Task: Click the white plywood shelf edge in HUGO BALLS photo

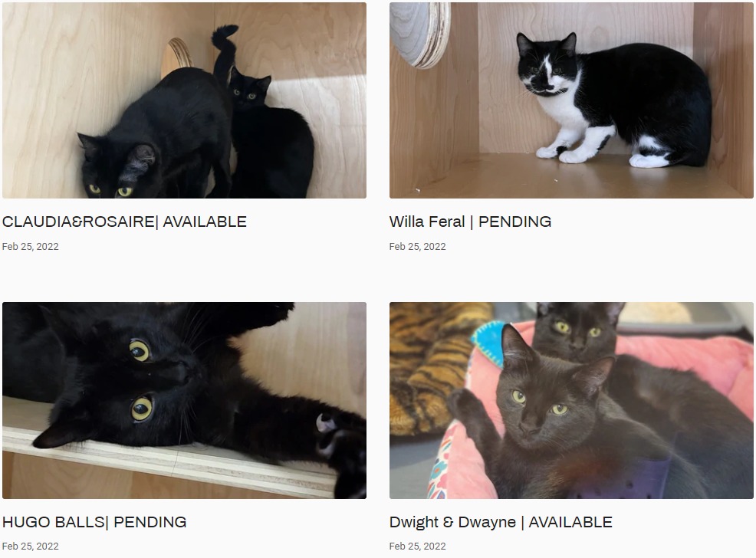Action: (x=169, y=458)
